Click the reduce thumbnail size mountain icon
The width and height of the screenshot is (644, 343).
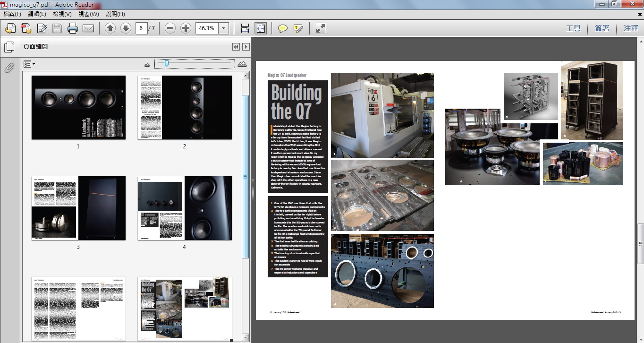[147, 64]
